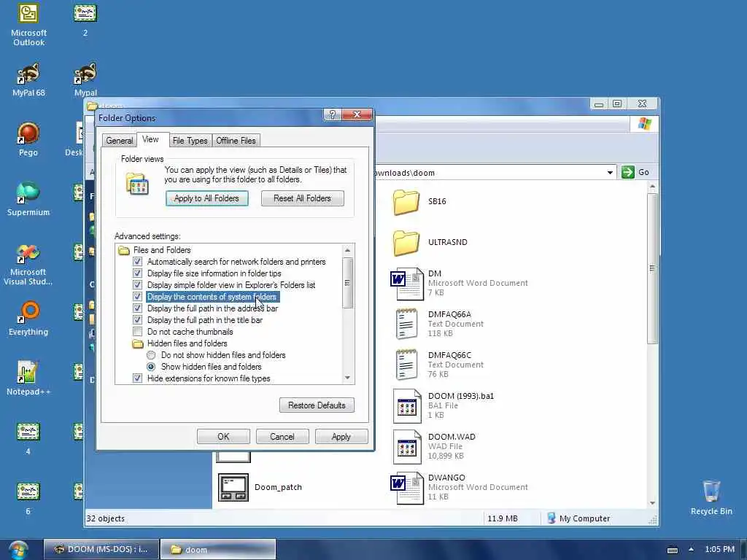
Task: Toggle Display file size information in folder tips
Action: tap(137, 273)
